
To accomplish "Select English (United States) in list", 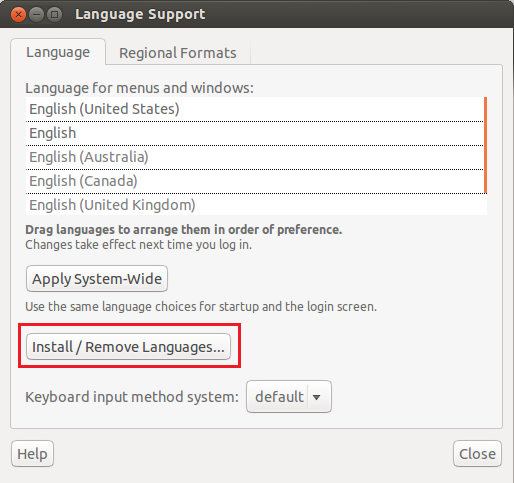I will click(x=254, y=109).
